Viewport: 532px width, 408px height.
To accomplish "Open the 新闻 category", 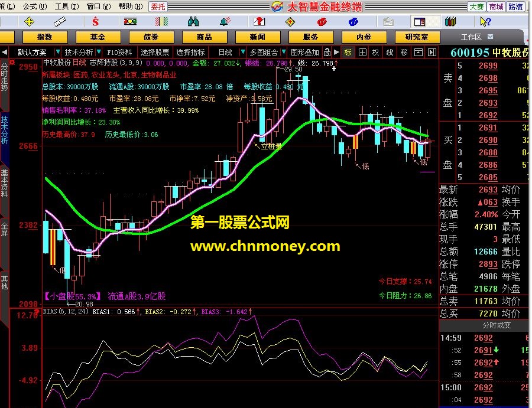I will click(x=258, y=37).
